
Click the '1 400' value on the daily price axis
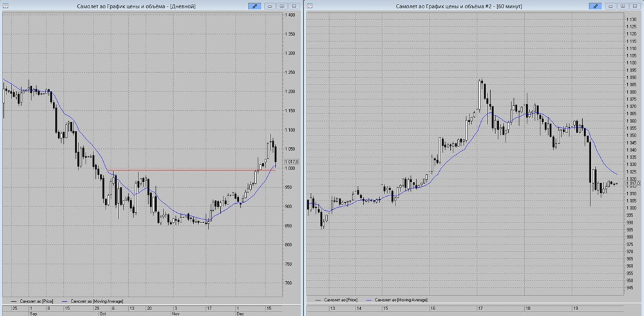click(x=291, y=15)
